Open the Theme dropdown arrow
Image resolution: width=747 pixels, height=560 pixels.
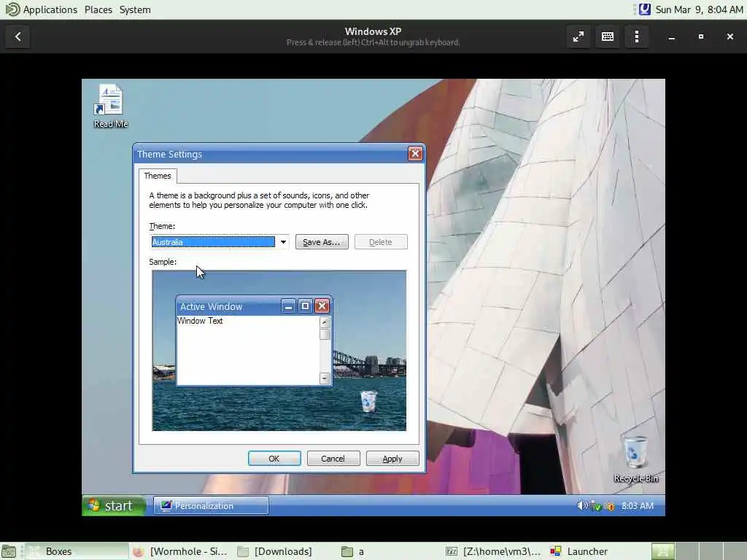click(283, 242)
